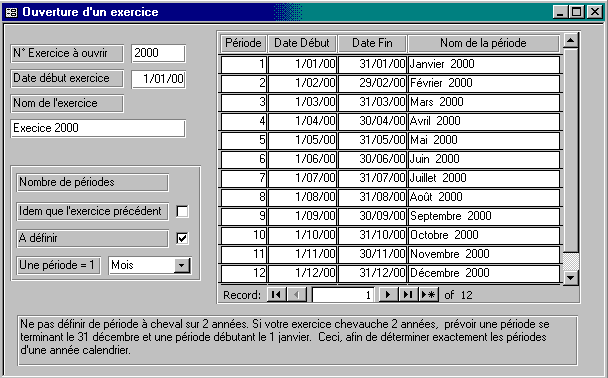Select the 'Octobre 2000' period name cell
The height and width of the screenshot is (378, 608).
coord(484,235)
